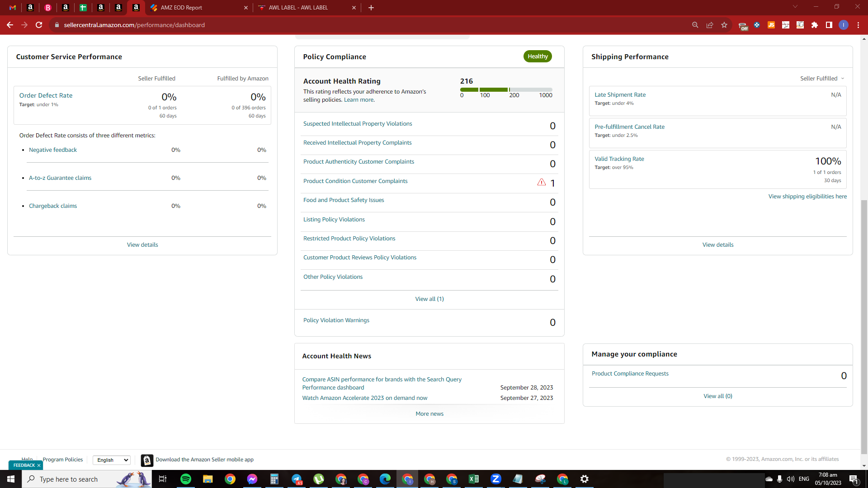
Task: Open Product Condition Customer Complaints
Action: [355, 181]
